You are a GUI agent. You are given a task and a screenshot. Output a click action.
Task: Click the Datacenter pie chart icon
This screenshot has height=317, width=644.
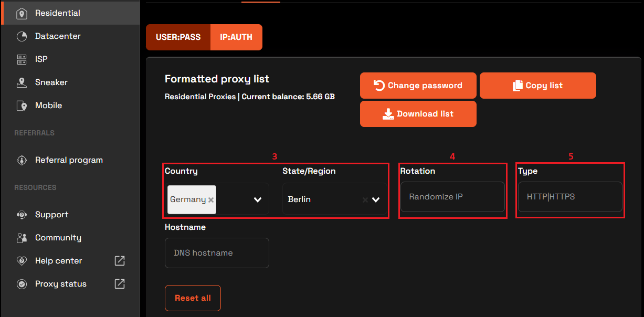tap(22, 37)
